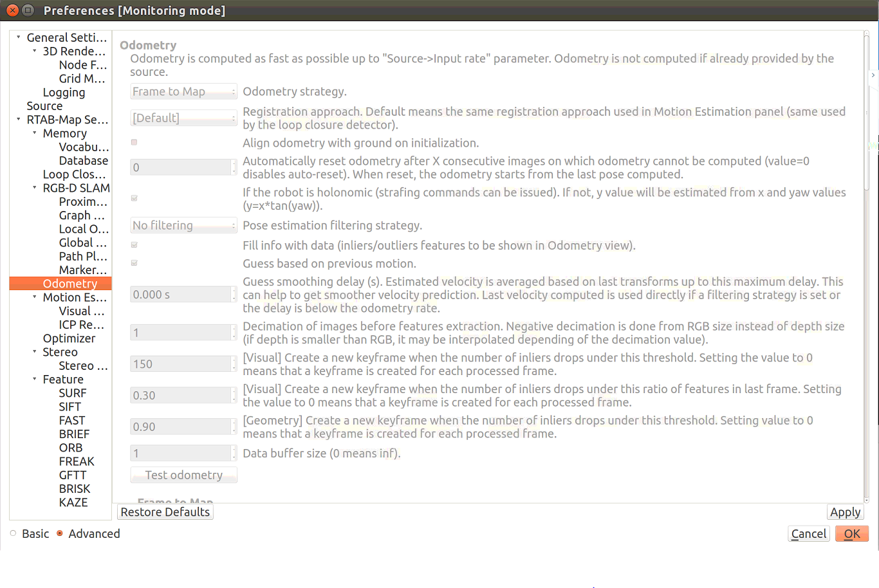Toggle align odometry with ground checkbox

click(134, 142)
